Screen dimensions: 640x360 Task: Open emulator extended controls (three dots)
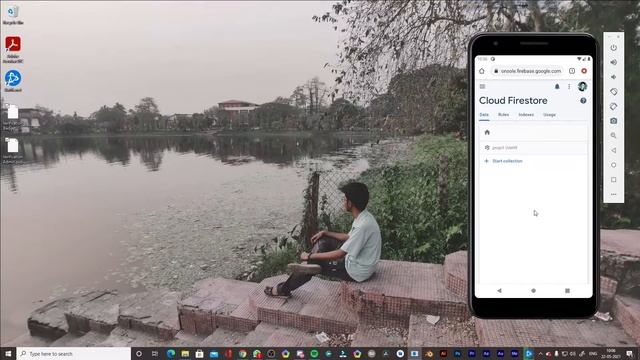tap(613, 194)
